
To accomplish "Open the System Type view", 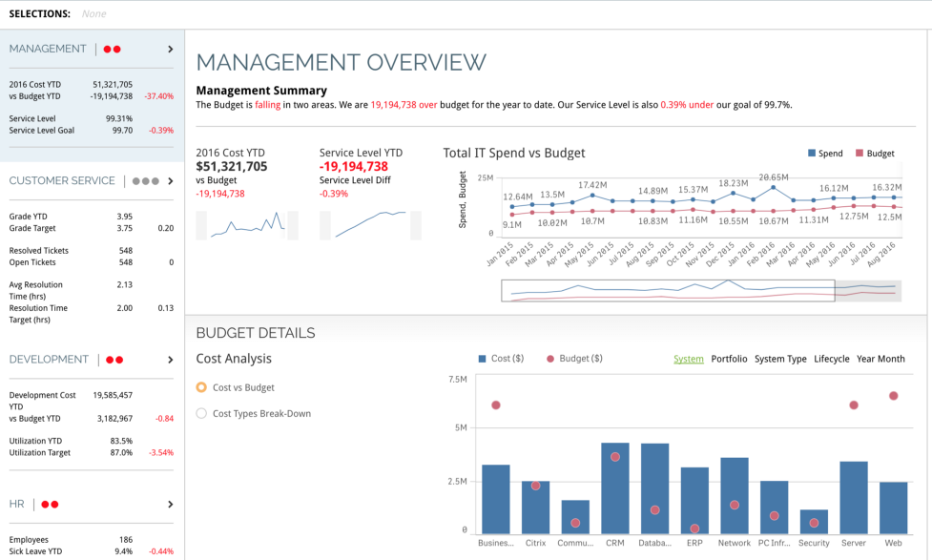I will pyautogui.click(x=780, y=359).
